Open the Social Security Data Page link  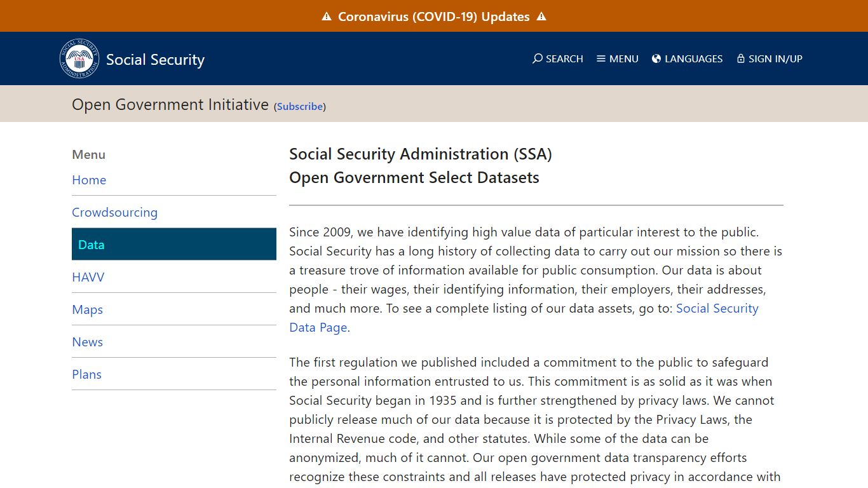[x=524, y=318]
